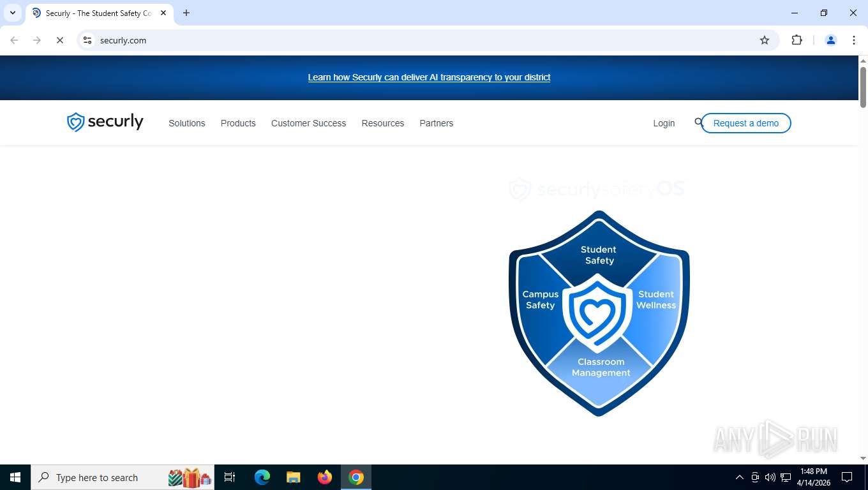The image size is (868, 490).
Task: Open the Products menu
Action: click(x=238, y=123)
